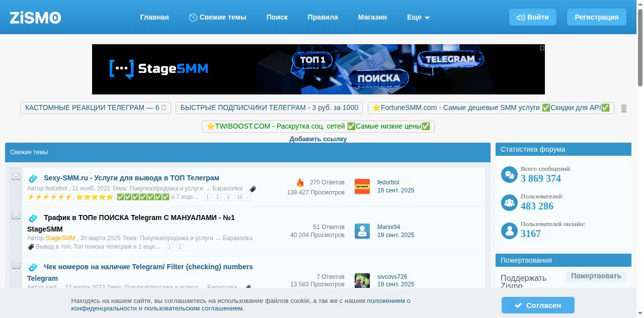Click the clock icon beside Свежие темы

(193, 18)
